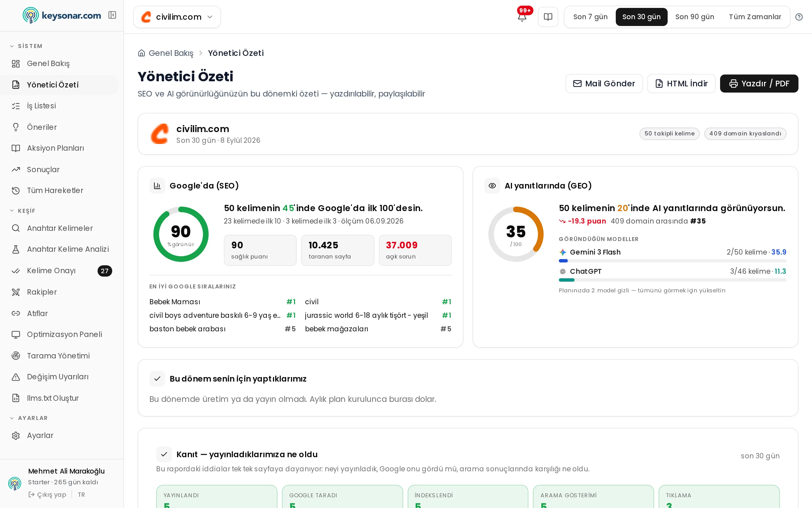Click the bebek mağazaları ranking row
The image size is (812, 508).
coord(378,329)
